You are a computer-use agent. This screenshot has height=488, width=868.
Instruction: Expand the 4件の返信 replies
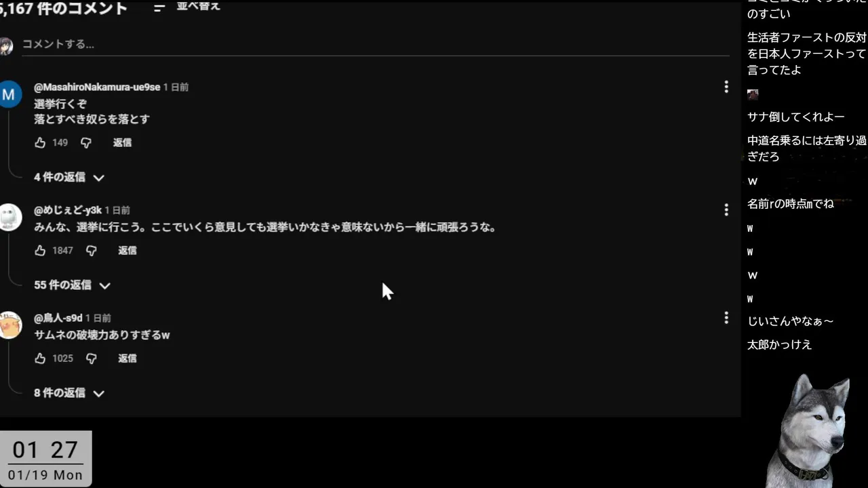click(x=69, y=178)
